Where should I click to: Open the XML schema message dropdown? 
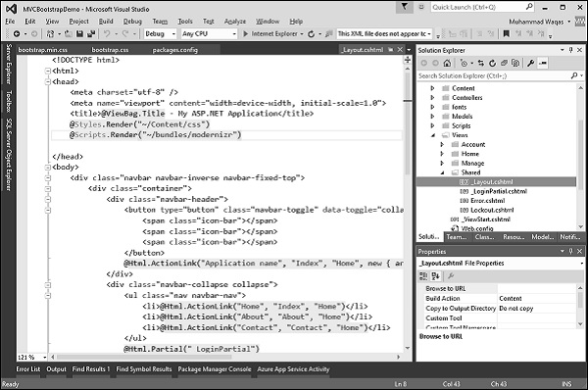[x=429, y=34]
